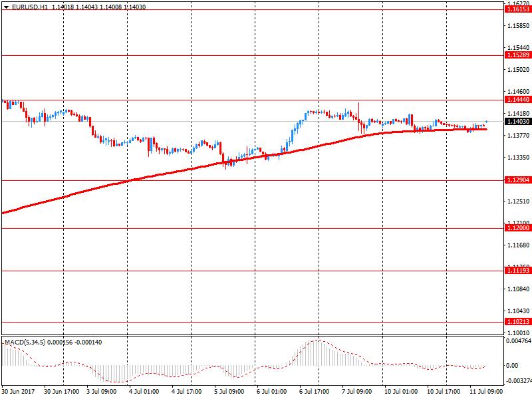Select the 1.12904 red price level label
The height and width of the screenshot is (399, 532).
click(x=518, y=180)
